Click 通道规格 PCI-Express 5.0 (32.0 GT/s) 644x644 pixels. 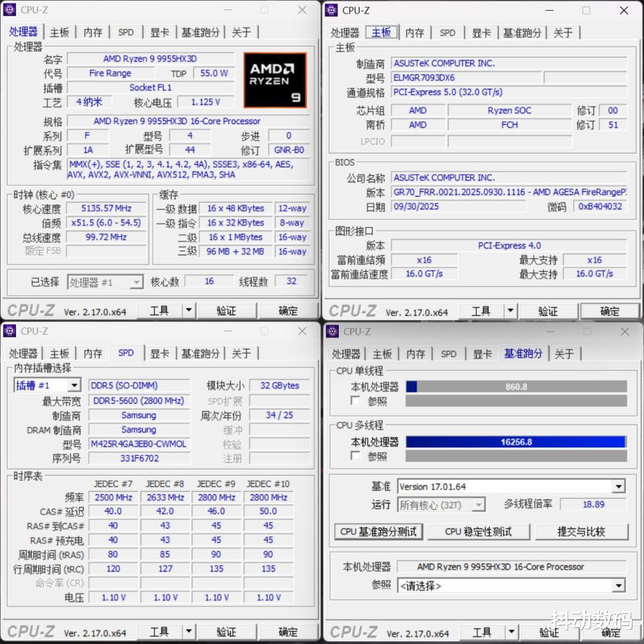click(509, 92)
